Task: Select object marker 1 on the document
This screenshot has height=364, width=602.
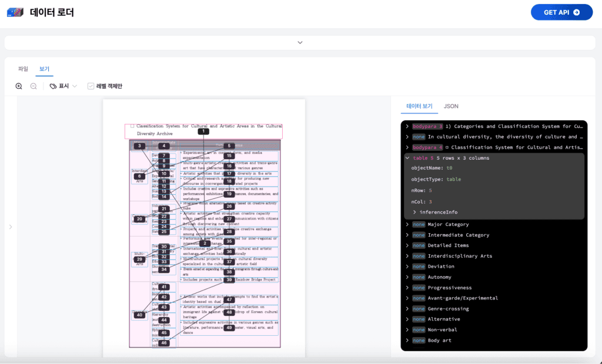Action: [x=203, y=132]
